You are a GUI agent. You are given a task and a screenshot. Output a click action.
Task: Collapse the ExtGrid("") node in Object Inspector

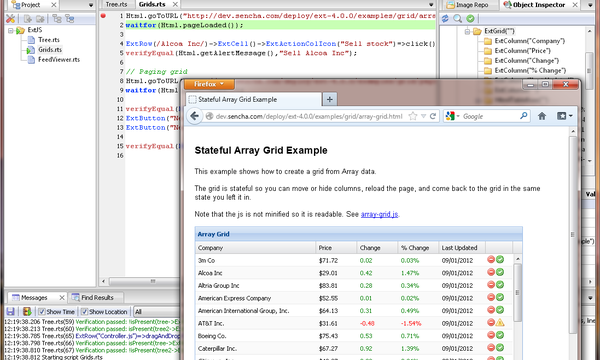point(467,31)
